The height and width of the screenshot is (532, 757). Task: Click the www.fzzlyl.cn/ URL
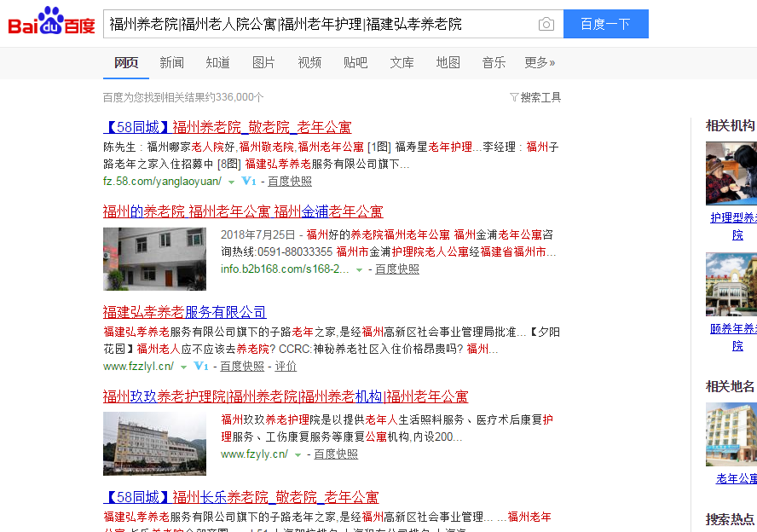point(139,367)
